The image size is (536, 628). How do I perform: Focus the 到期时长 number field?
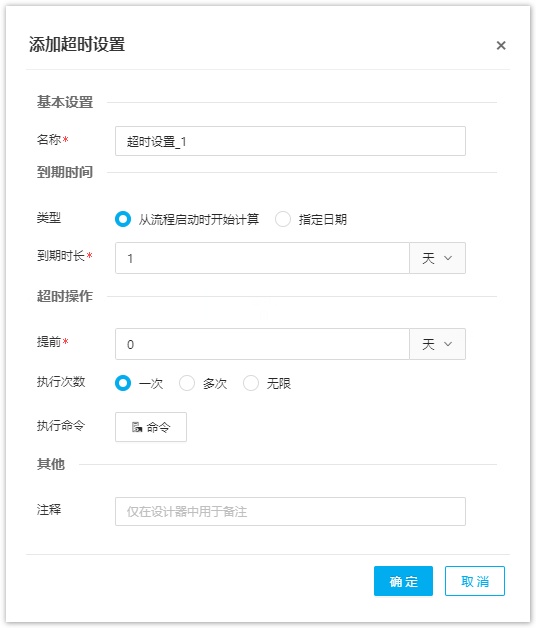tap(262, 258)
